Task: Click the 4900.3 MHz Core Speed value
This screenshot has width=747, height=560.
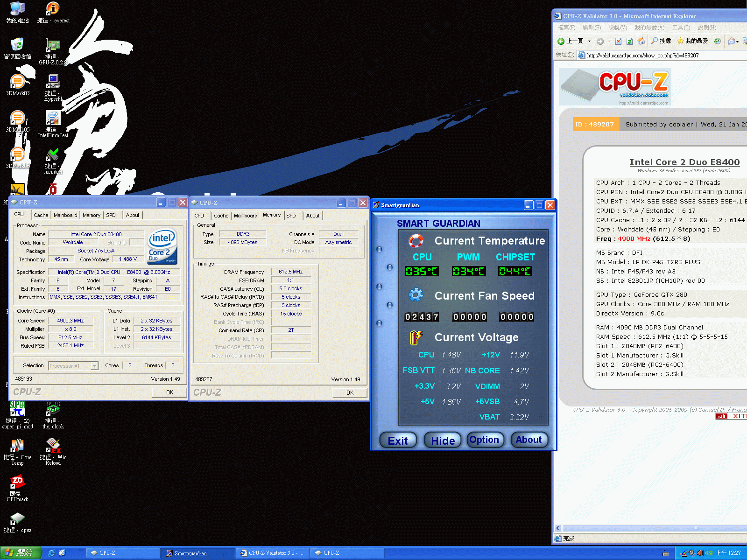Action: click(x=70, y=321)
